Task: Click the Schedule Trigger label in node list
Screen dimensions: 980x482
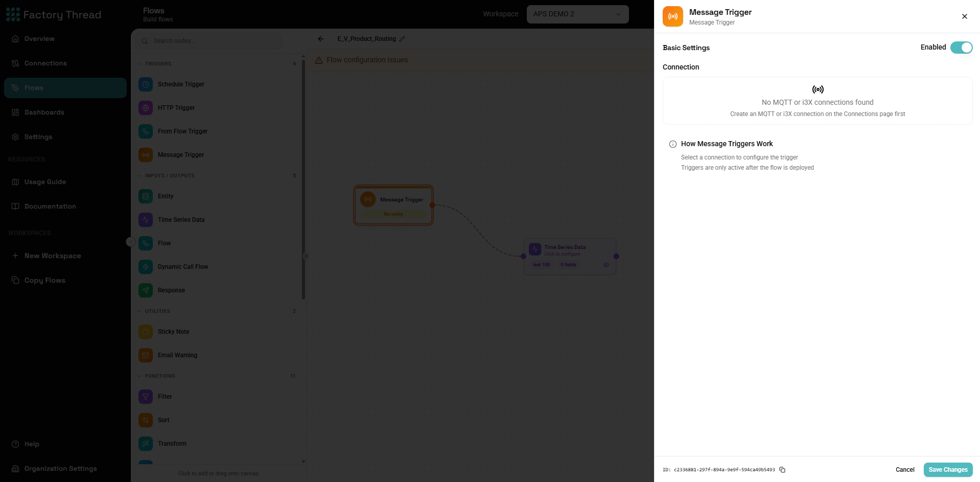Action: coord(181,84)
